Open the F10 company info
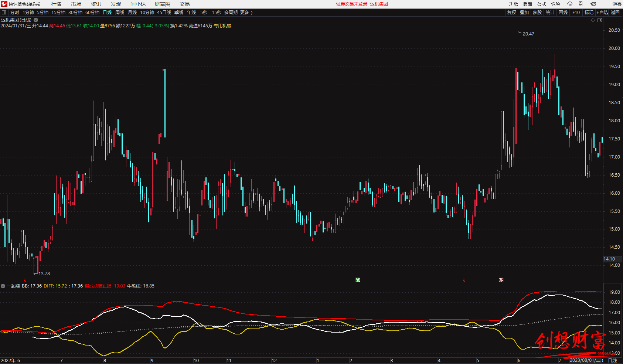The width and height of the screenshot is (623, 364). [576, 13]
